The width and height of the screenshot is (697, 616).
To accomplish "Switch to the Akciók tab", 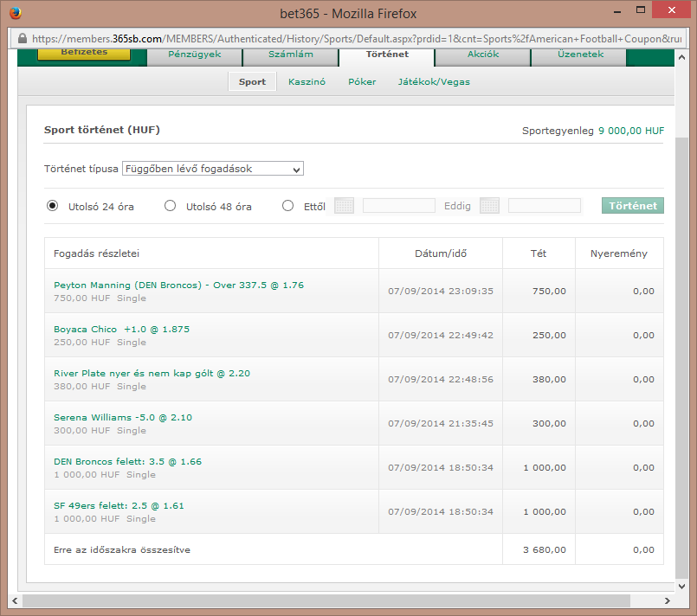I will [483, 55].
